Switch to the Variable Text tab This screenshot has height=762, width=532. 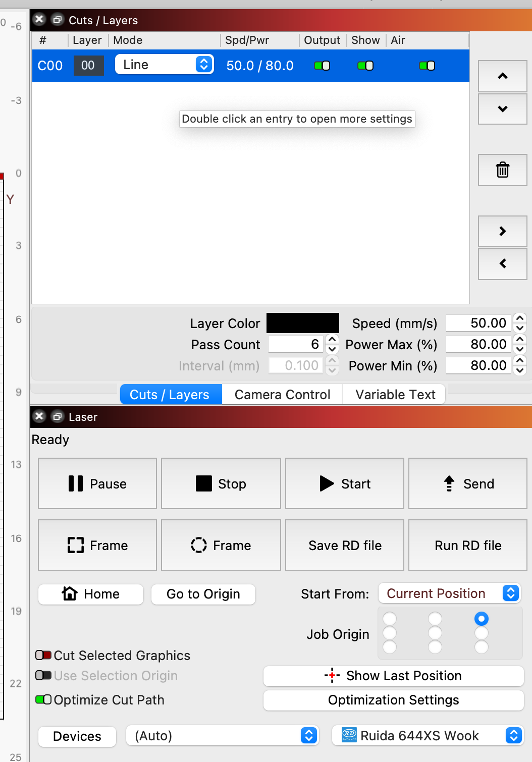(395, 395)
